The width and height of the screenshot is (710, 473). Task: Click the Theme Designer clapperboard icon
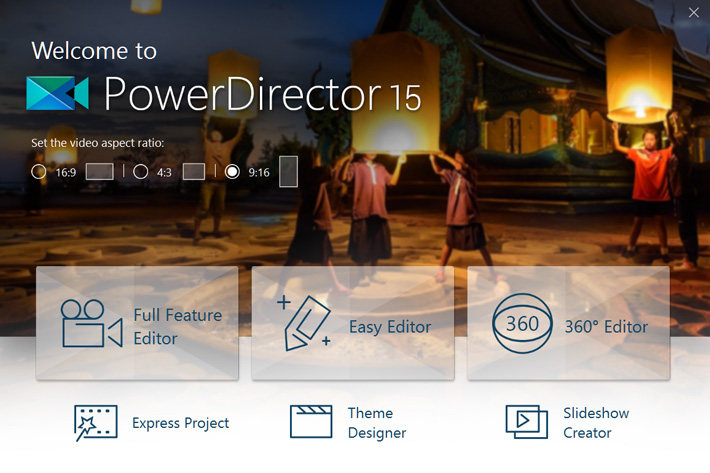point(311,421)
